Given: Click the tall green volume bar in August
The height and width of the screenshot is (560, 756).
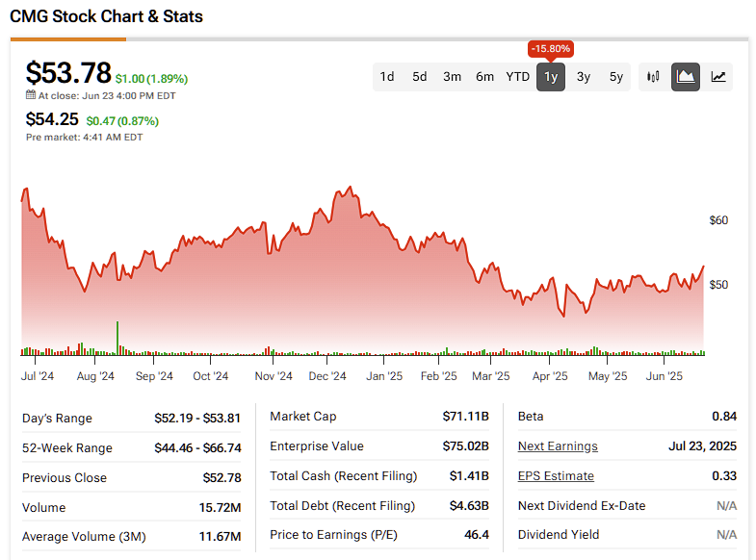Looking at the screenshot, I should pos(117,338).
